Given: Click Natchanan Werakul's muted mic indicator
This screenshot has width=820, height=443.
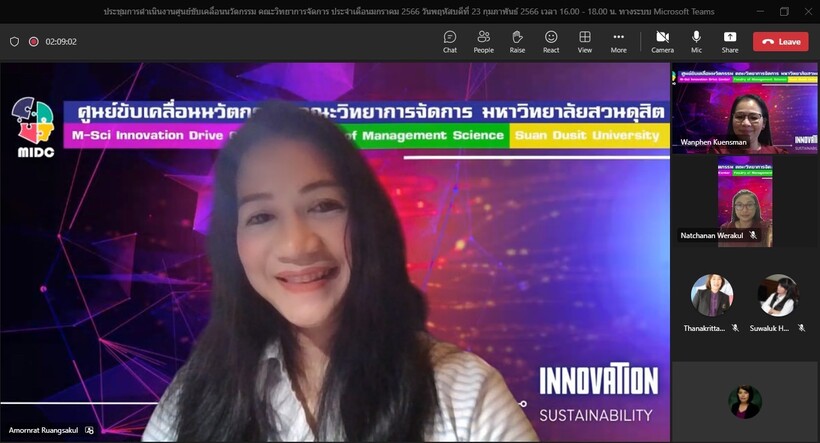Looking at the screenshot, I should click(x=753, y=235).
